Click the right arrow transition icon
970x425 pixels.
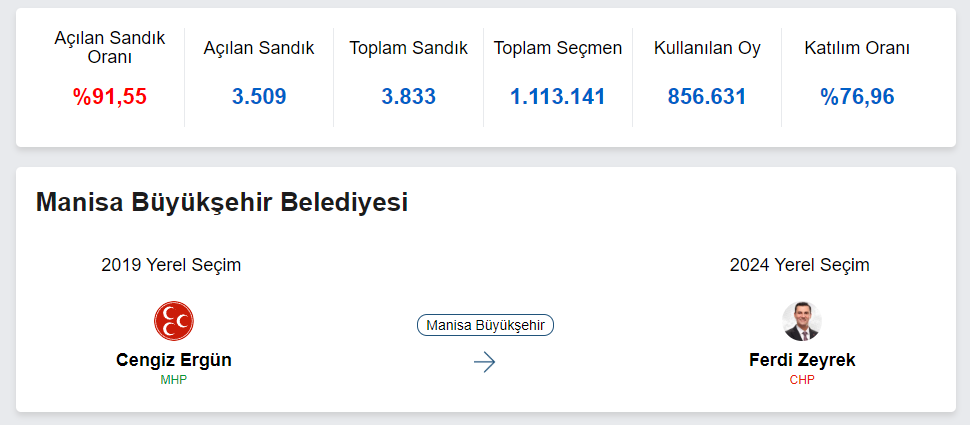[485, 362]
